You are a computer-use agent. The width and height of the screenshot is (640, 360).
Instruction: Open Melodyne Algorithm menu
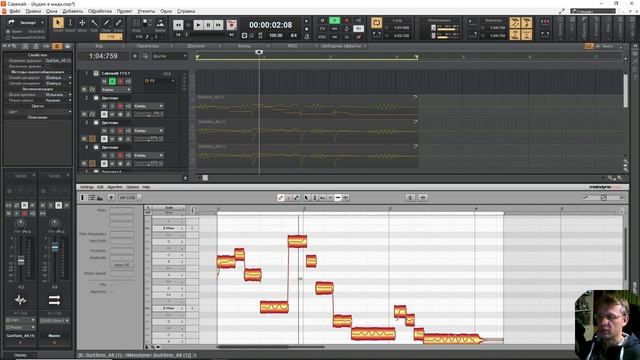click(115, 187)
